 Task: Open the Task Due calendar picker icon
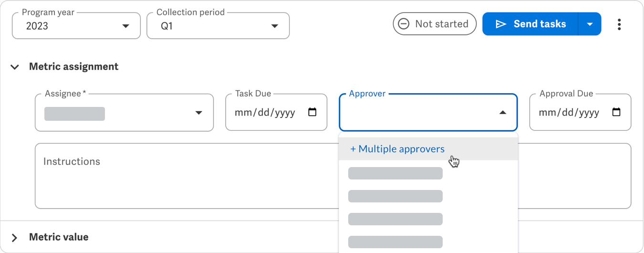(x=312, y=113)
